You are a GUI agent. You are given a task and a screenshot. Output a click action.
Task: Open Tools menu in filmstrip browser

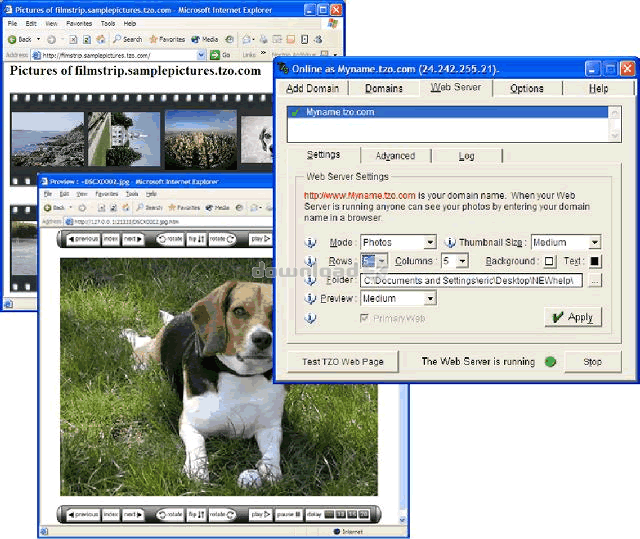[108, 24]
